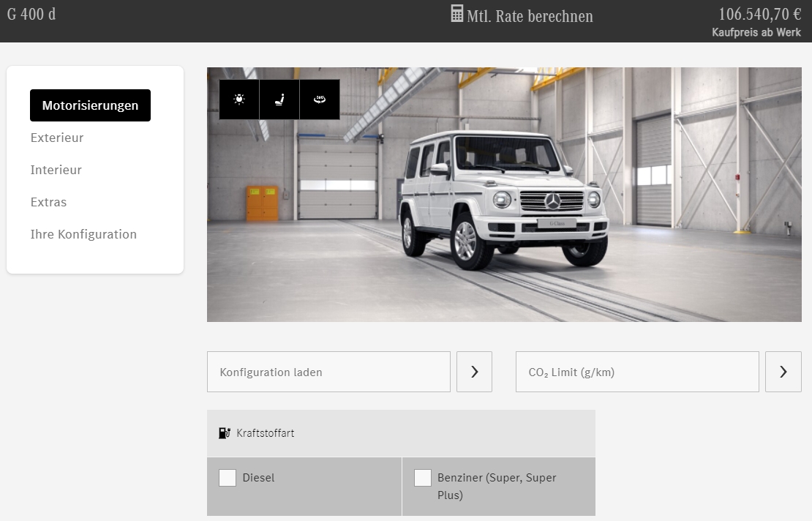The width and height of the screenshot is (812, 521).
Task: Select the Motorisierungen menu item
Action: [x=90, y=105]
